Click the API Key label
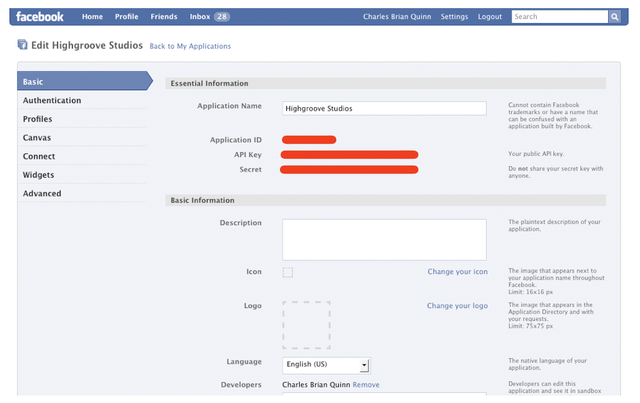640x403 pixels. (248, 155)
